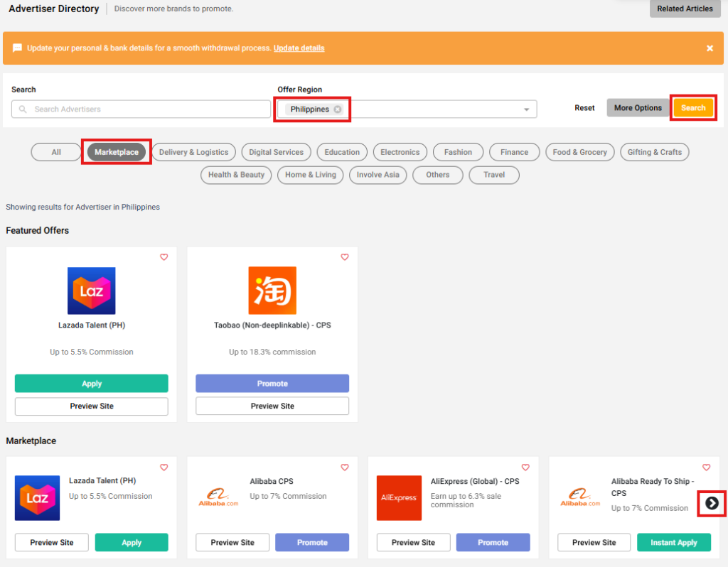Choose the Travel category pill
The height and width of the screenshot is (567, 728).
point(494,175)
